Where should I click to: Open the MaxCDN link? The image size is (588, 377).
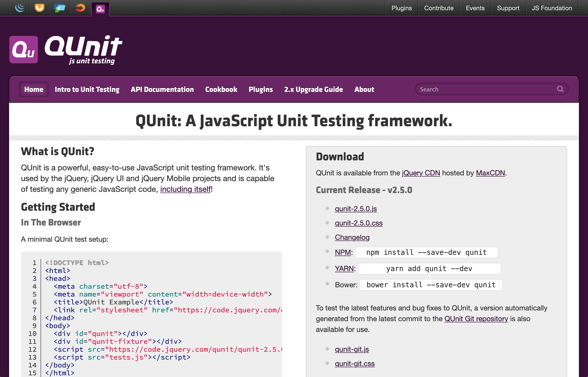(490, 173)
